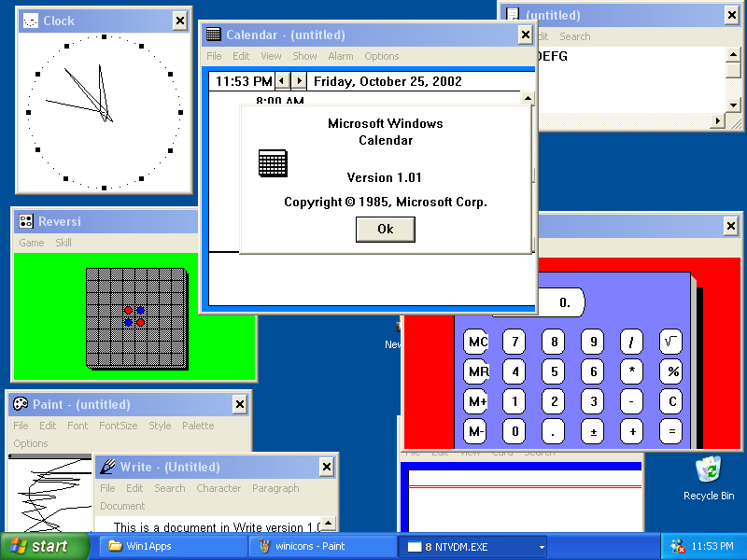Click the Calendar previous day arrow

pos(282,81)
